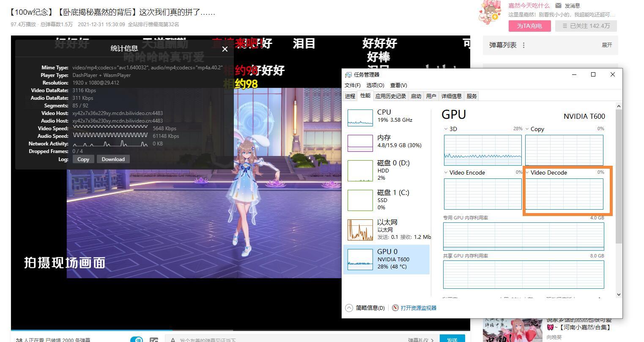The width and height of the screenshot is (644, 342).
Task: Open the 查看(V) menu in Task Manager
Action: [x=398, y=85]
